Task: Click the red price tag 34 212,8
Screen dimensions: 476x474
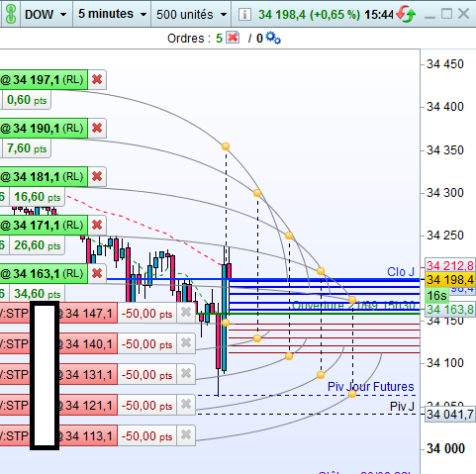Action: 450,265
